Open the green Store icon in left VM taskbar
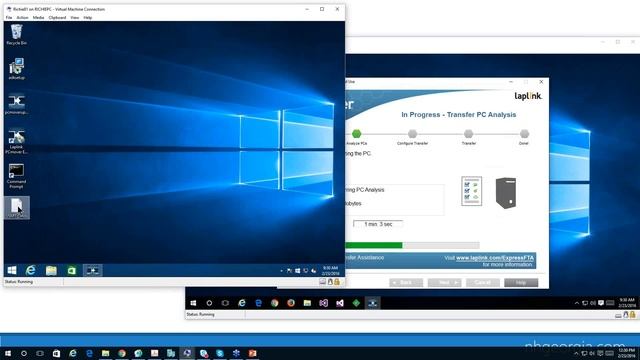This screenshot has width=640, height=360. pyautogui.click(x=71, y=270)
